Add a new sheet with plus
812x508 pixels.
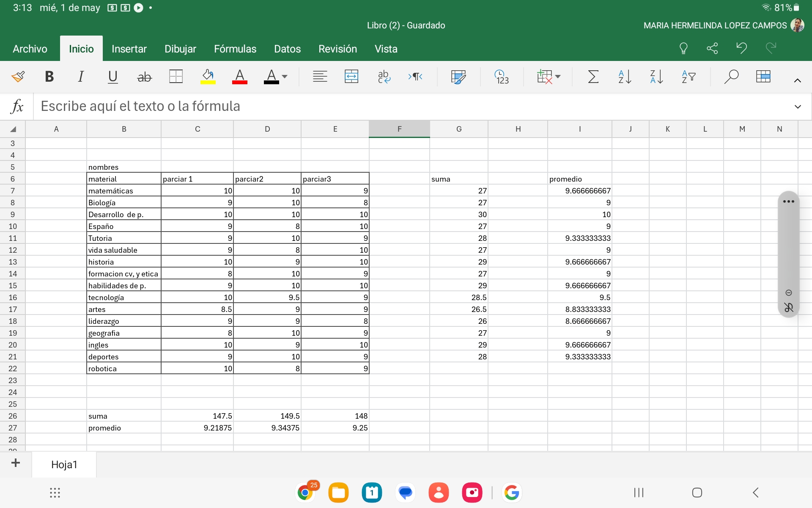pos(16,463)
